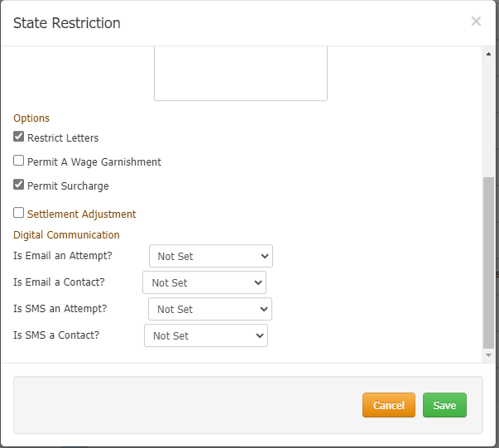
Task: Click the scrollbar track above the thumb
Action: pyautogui.click(x=488, y=116)
